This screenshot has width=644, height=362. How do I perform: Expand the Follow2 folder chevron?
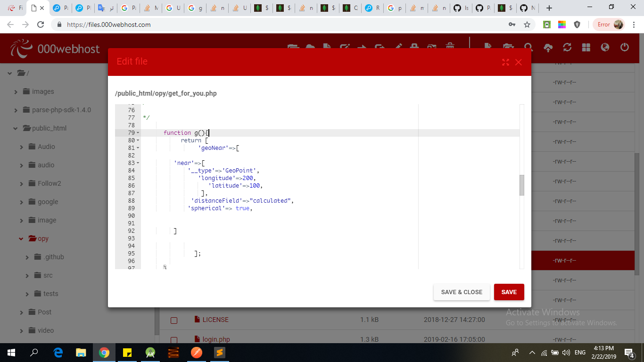coord(22,184)
